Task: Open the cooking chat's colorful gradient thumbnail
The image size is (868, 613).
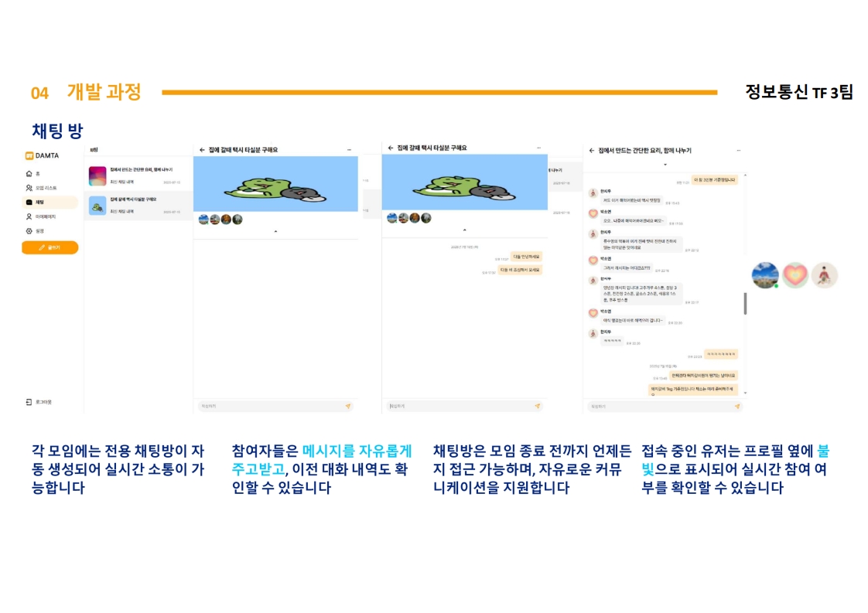Action: [x=97, y=176]
